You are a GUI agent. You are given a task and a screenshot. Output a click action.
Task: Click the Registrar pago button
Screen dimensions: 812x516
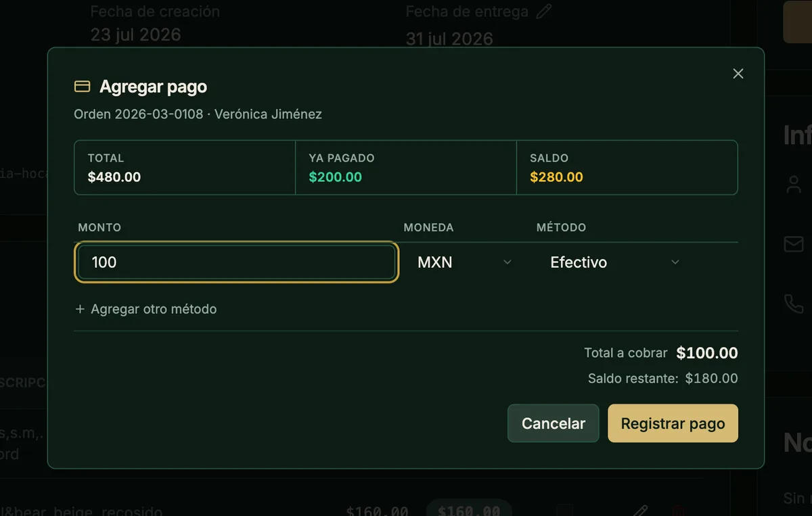(x=673, y=423)
